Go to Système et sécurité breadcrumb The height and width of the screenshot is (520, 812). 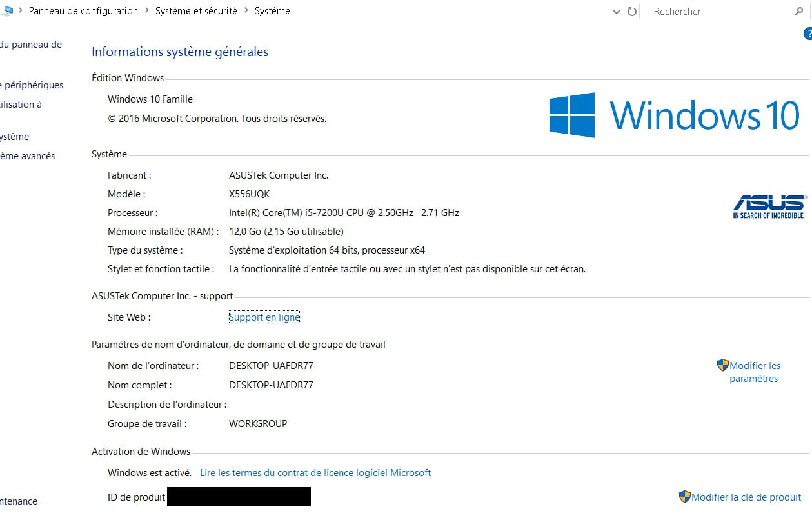click(x=196, y=11)
